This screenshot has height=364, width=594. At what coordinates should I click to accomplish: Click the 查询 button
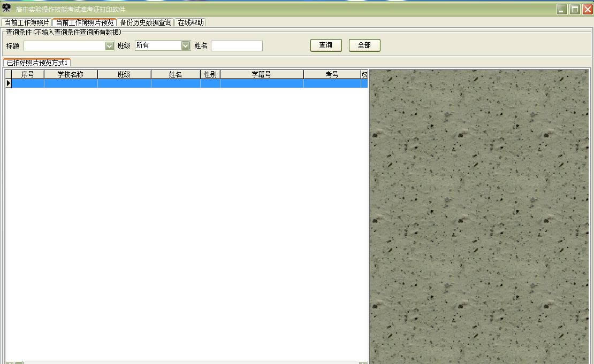click(326, 45)
